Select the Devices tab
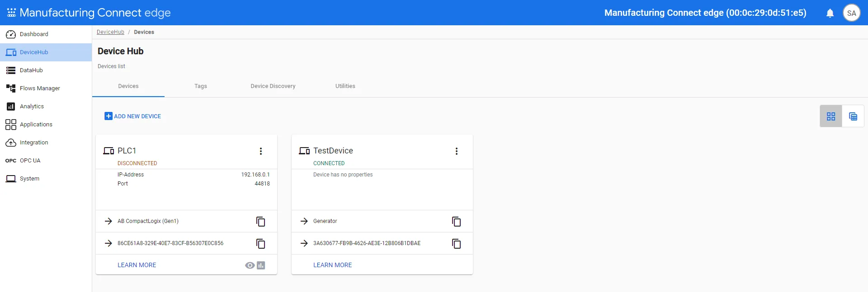Screen dimensions: 868x292 point(128,86)
